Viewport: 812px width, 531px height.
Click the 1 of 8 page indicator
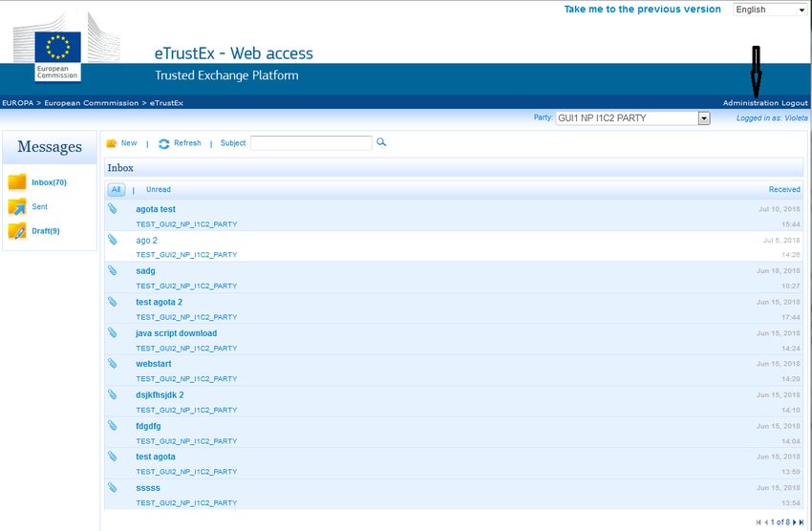click(780, 522)
